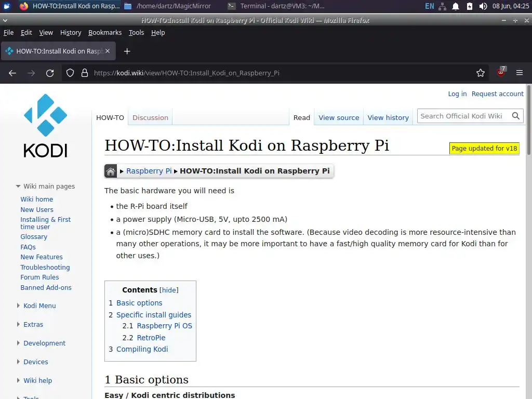This screenshot has width=532, height=399.
Task: Open the Help menu
Action: tap(158, 33)
